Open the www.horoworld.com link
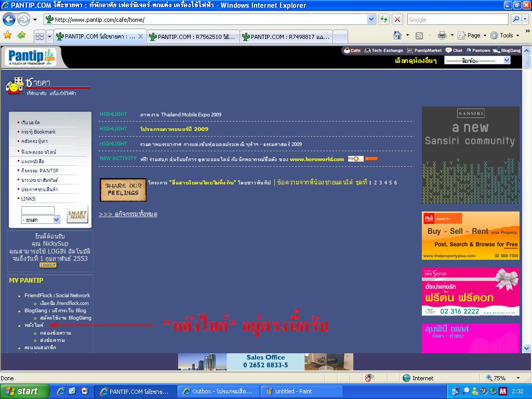Screen dimensions: 532x399 pyautogui.click(x=316, y=159)
